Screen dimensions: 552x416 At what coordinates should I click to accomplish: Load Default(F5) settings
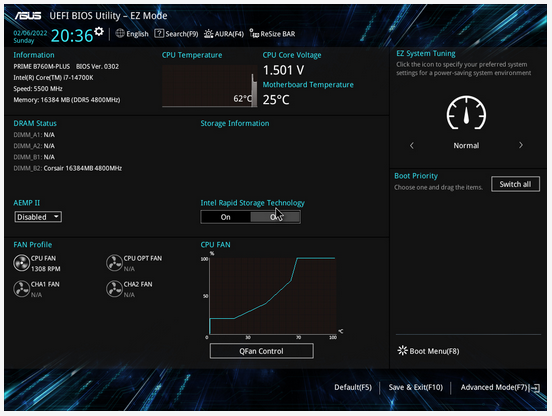point(353,387)
